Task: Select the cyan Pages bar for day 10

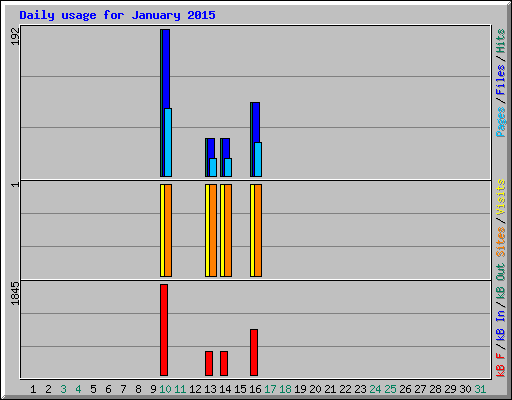Action: [168, 142]
